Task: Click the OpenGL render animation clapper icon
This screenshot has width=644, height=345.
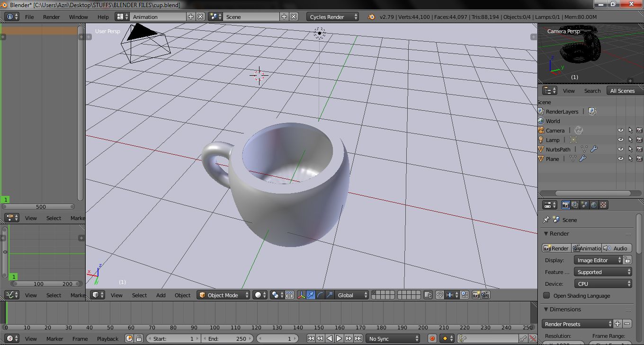Action: tap(485, 295)
